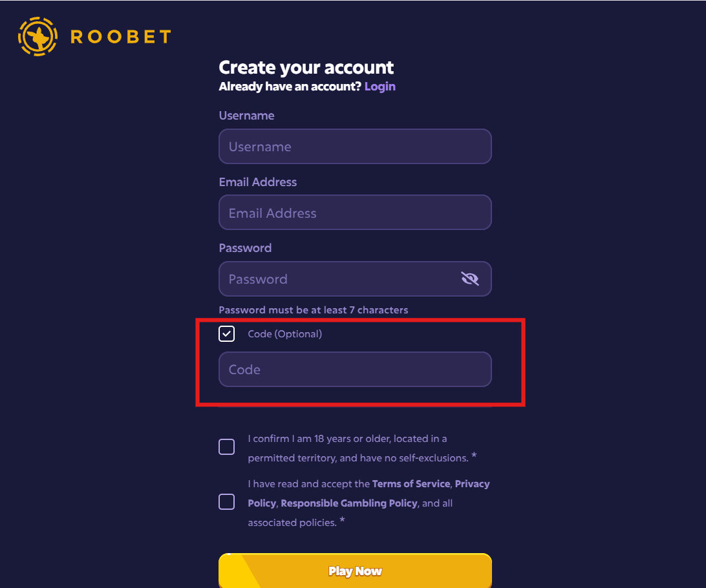Screen dimensions: 706x588
Task: Check the 18 years or older confirmation box
Action: click(x=227, y=447)
